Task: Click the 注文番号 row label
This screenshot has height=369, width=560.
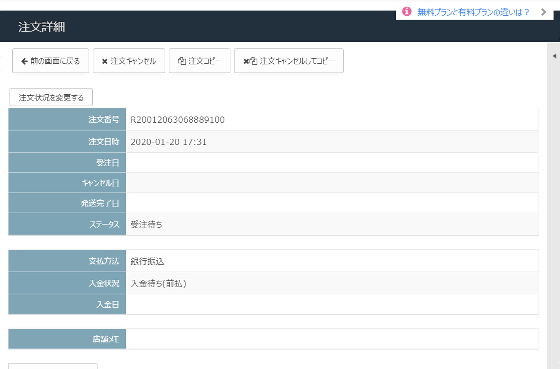Action: click(104, 119)
